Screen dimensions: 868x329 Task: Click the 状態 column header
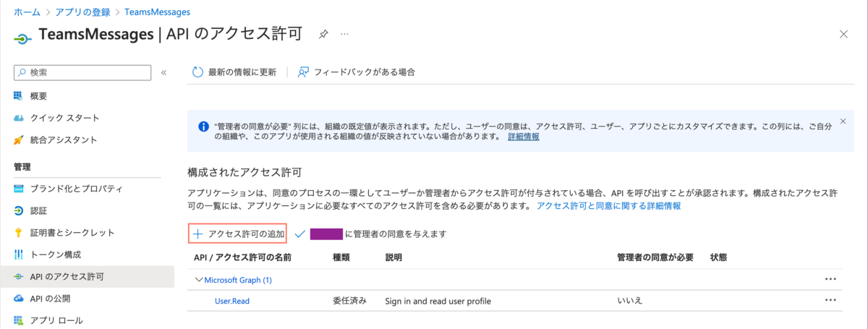[x=718, y=257]
